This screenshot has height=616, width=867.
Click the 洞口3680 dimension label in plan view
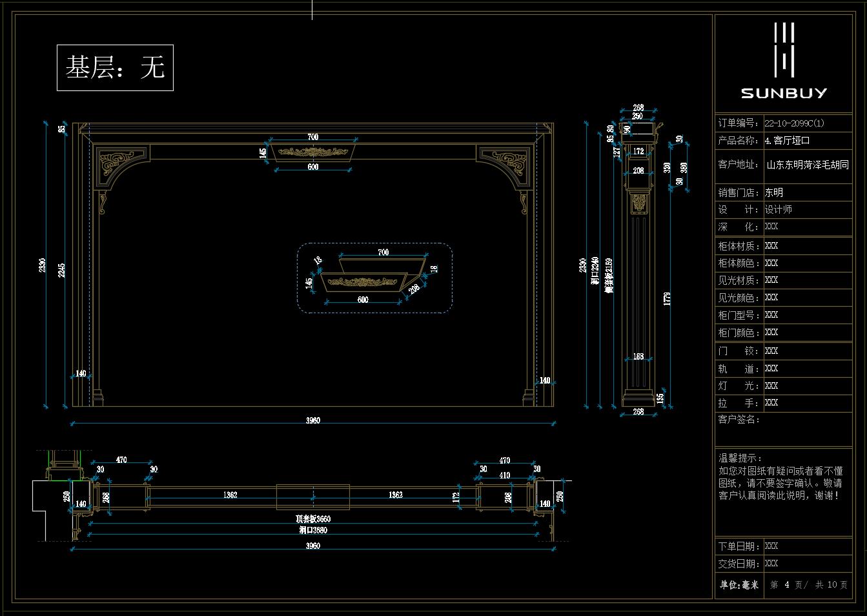pos(313,530)
